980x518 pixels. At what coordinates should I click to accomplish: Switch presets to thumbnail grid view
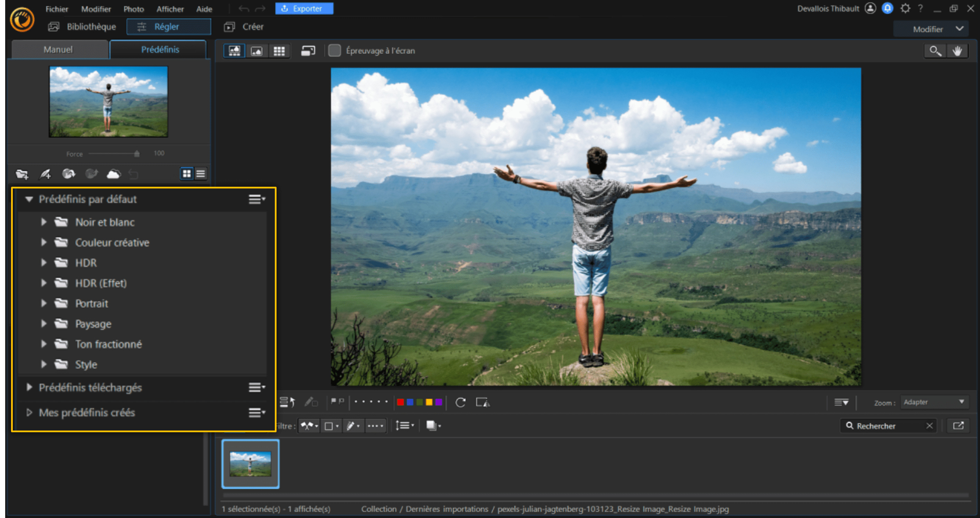tap(186, 174)
